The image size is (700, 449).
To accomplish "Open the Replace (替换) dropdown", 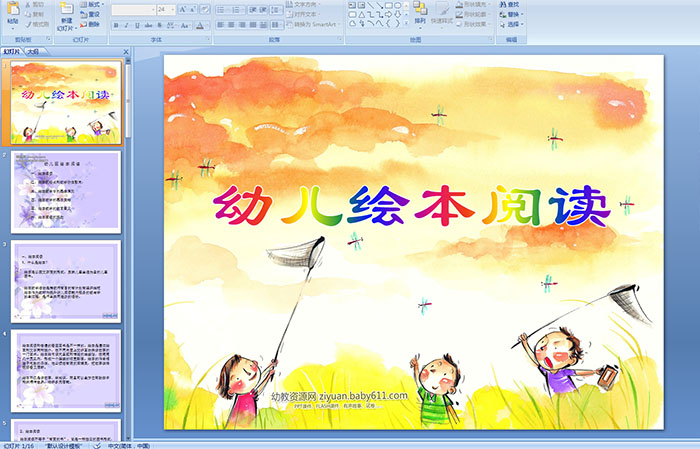I will pos(511,14).
